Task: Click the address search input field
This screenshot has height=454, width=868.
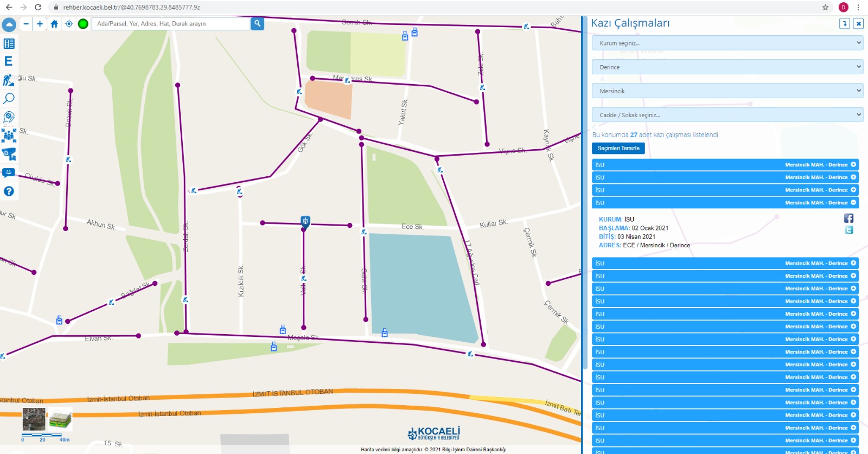Action: tap(171, 24)
